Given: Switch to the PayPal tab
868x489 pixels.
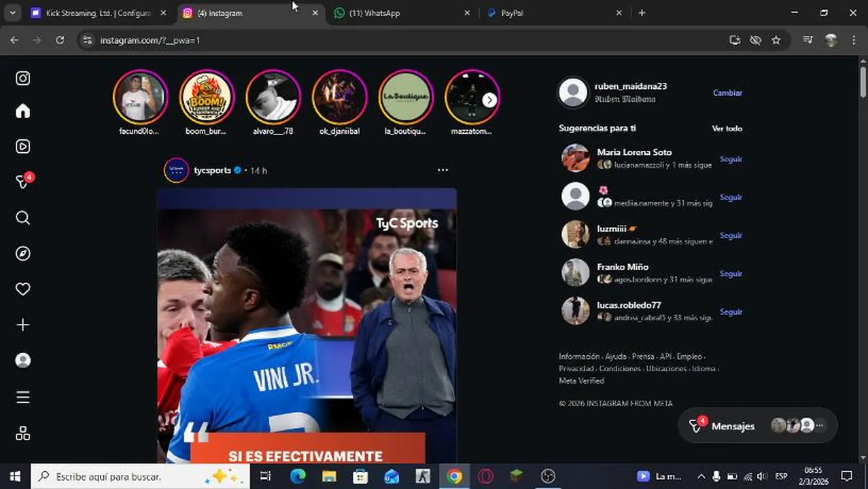Looking at the screenshot, I should point(554,13).
